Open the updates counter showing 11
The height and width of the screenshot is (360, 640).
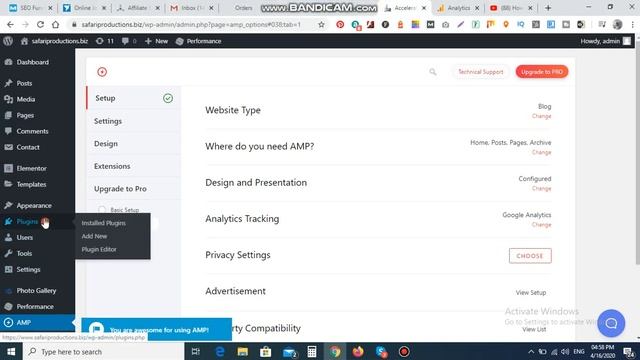(x=105, y=41)
